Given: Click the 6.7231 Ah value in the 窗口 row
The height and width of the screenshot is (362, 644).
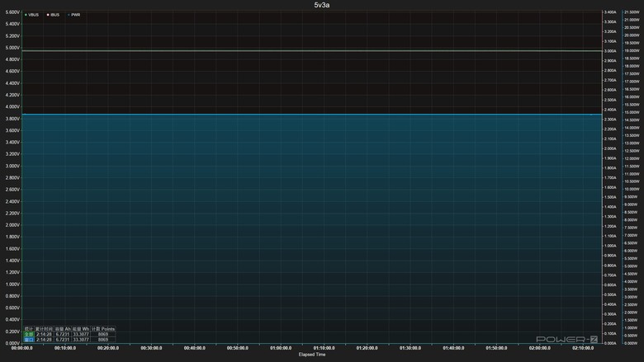Looking at the screenshot, I should coord(63,340).
